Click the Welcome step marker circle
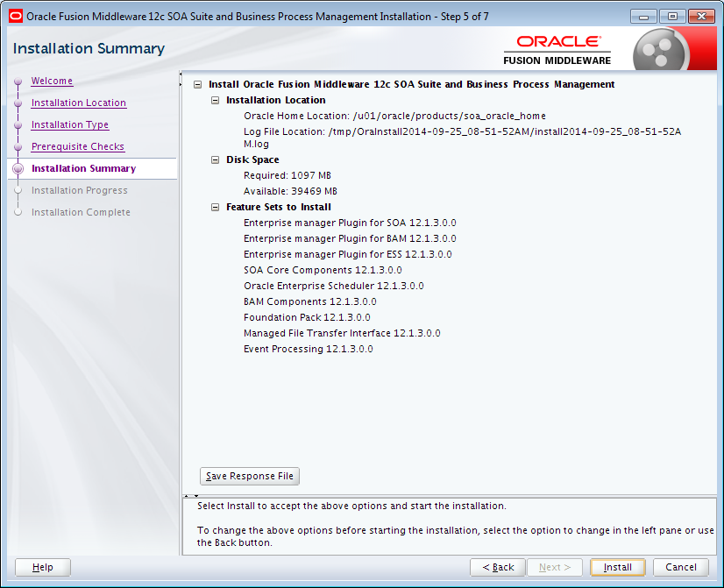This screenshot has height=588, width=724. [x=19, y=81]
